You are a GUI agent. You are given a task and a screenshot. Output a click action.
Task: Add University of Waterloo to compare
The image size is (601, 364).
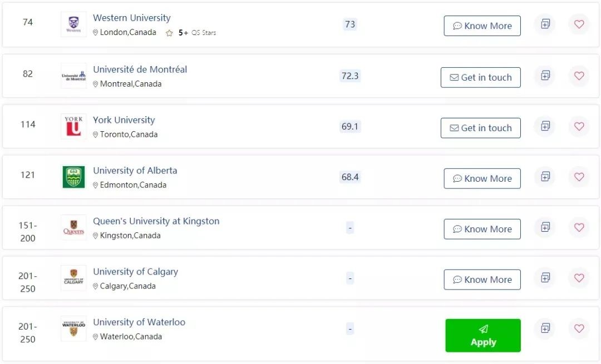tap(545, 328)
